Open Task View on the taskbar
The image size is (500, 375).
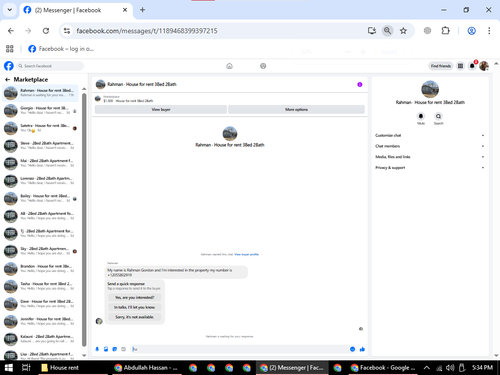pos(26,368)
